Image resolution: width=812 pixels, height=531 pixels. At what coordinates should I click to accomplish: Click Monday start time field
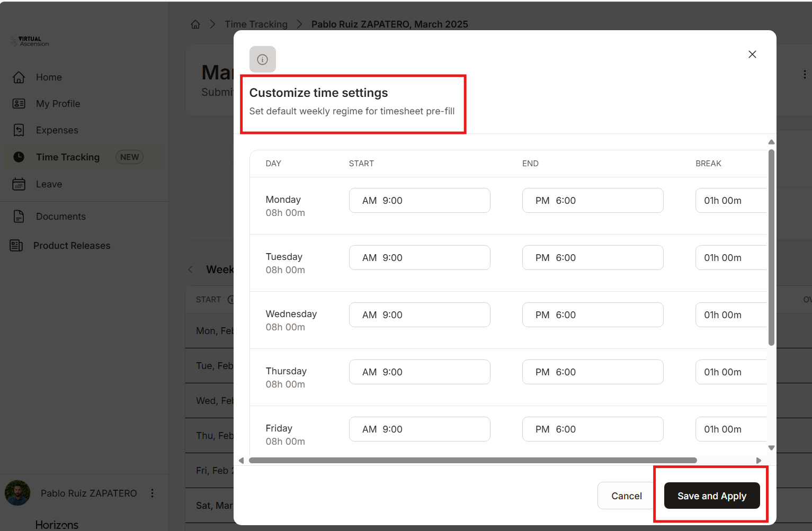(420, 201)
